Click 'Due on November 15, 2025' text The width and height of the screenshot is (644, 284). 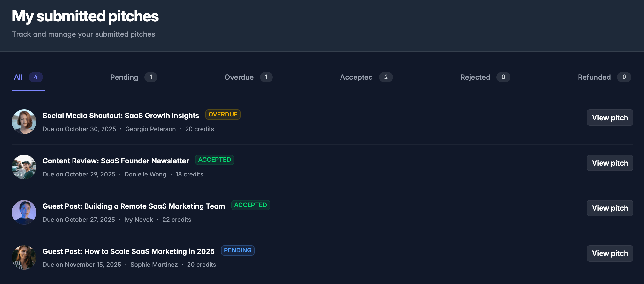[82, 265]
